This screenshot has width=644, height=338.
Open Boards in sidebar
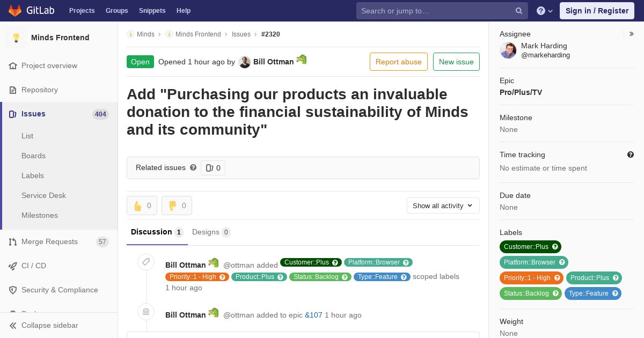coord(33,156)
